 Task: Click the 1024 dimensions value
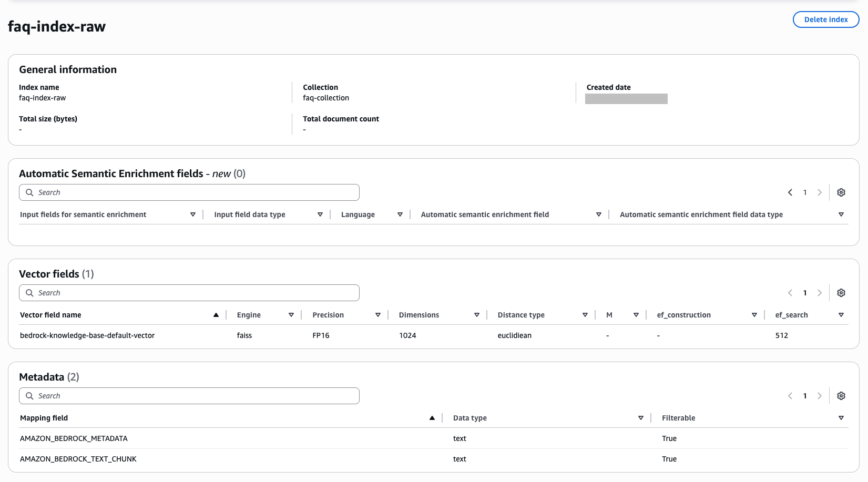[407, 335]
